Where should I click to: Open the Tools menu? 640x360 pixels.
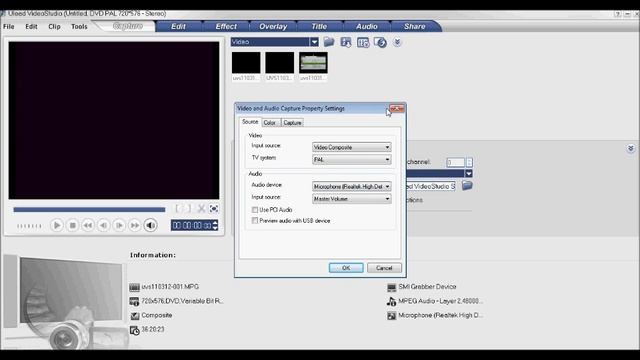pos(79,27)
